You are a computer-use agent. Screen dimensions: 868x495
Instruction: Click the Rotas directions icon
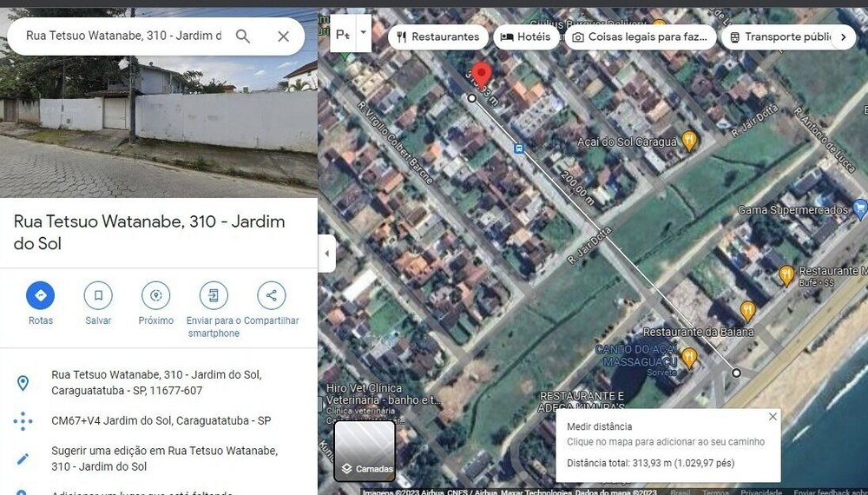pyautogui.click(x=41, y=295)
